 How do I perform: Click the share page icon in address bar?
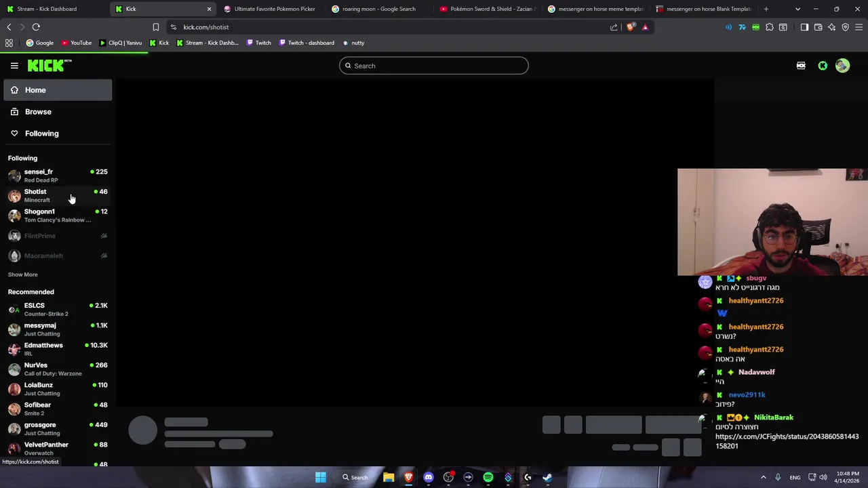[614, 27]
